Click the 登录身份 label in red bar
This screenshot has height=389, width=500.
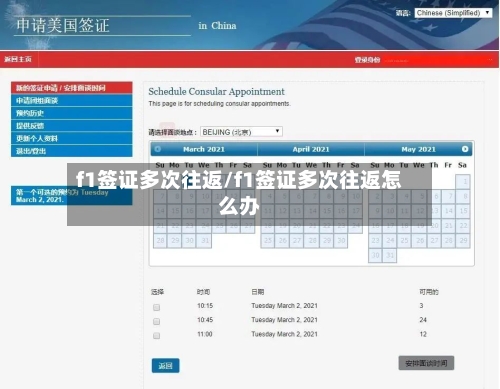click(x=367, y=60)
